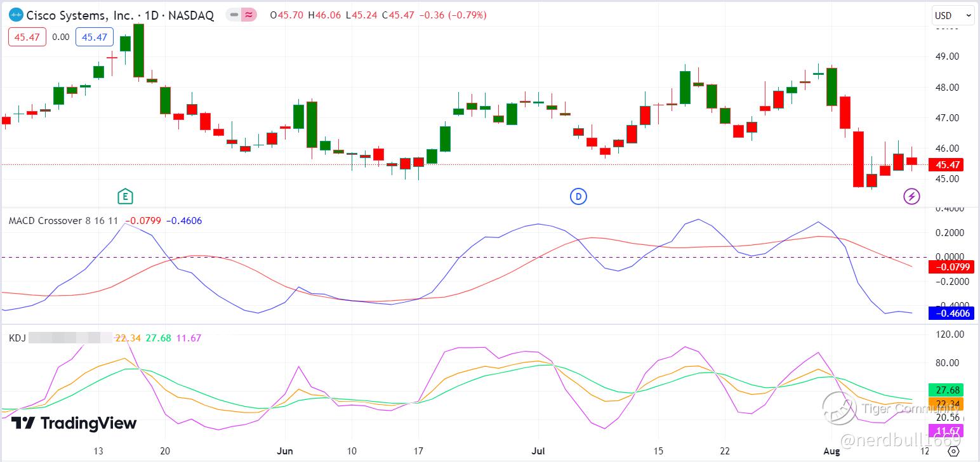Screen dimensions: 980x462
Task: Click the 47.00 price axis label
Action: point(946,118)
